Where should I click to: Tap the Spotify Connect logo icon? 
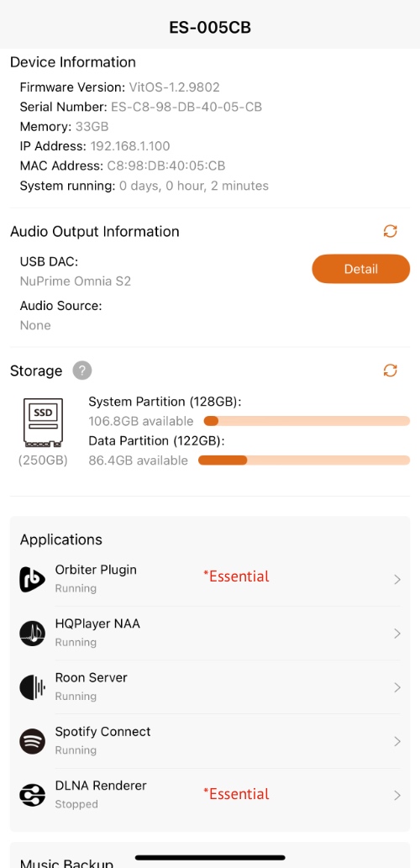[33, 741]
